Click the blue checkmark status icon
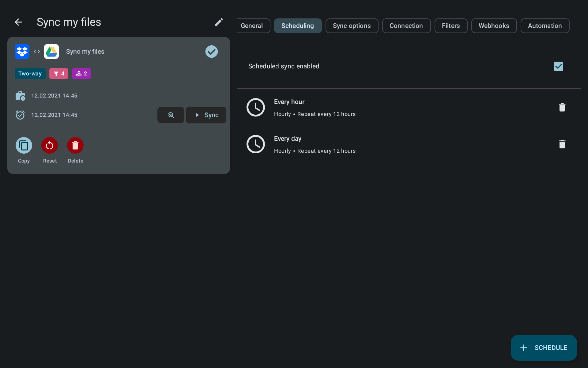This screenshot has width=588, height=368. click(212, 52)
